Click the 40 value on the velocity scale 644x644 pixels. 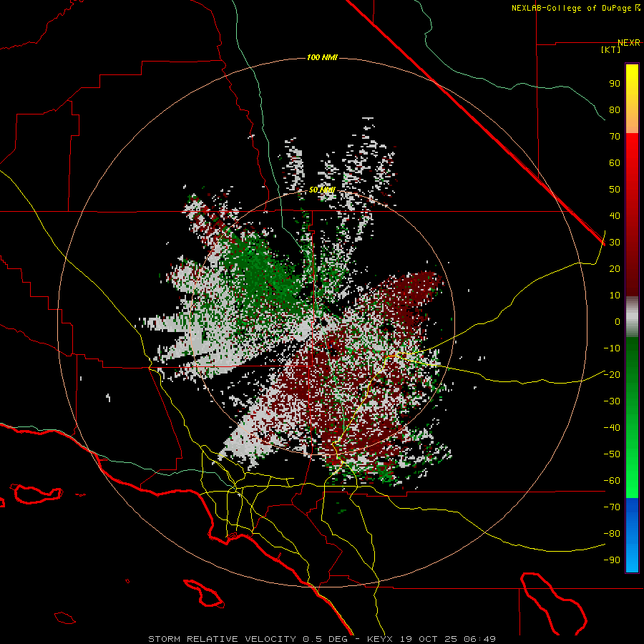pos(615,215)
